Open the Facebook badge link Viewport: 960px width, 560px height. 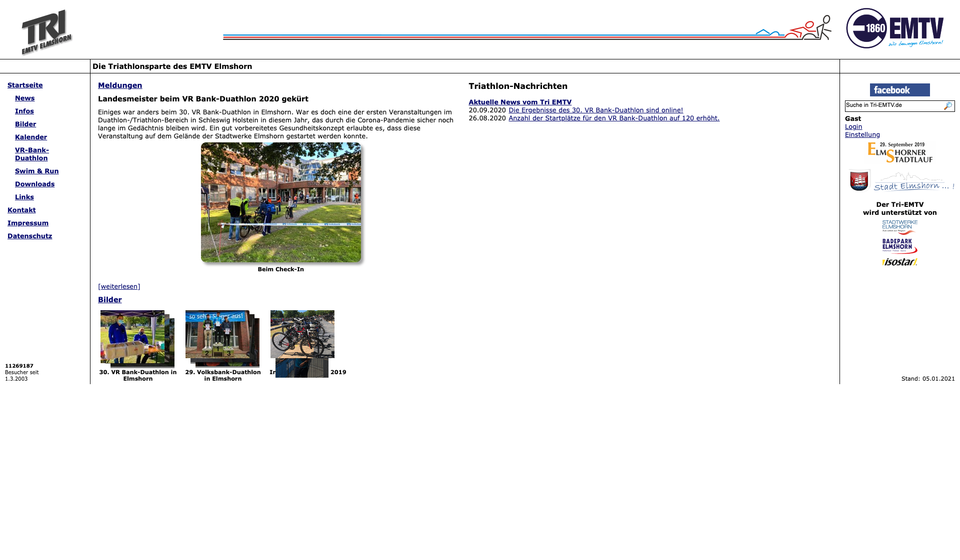(x=899, y=90)
